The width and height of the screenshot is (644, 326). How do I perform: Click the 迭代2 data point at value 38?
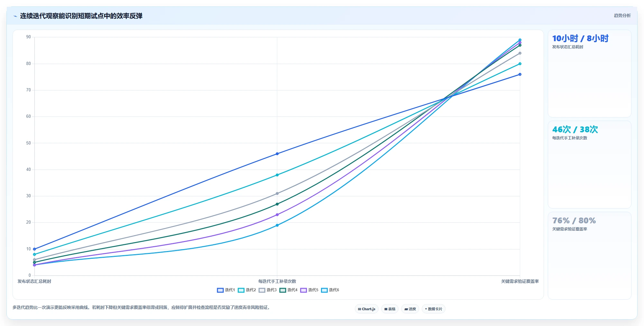pyautogui.click(x=277, y=175)
